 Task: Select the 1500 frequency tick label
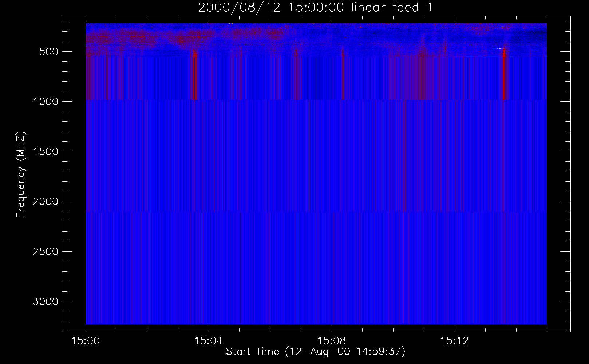coord(46,151)
